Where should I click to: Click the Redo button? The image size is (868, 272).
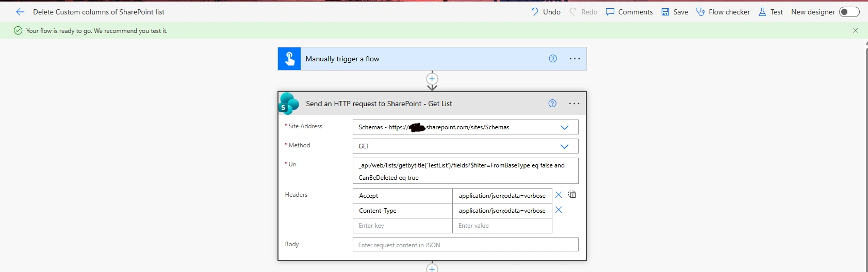pyautogui.click(x=583, y=12)
